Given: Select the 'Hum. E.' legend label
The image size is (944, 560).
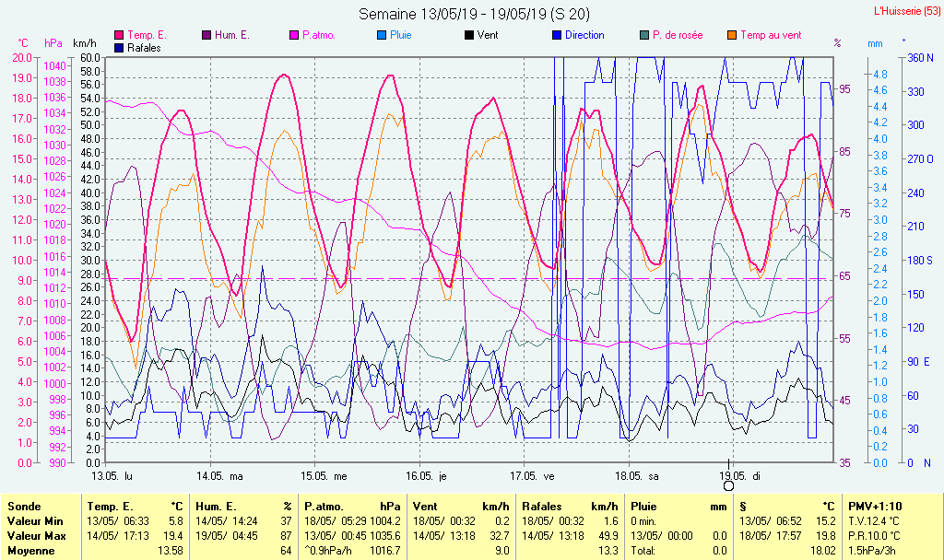Looking at the screenshot, I should point(231,36).
